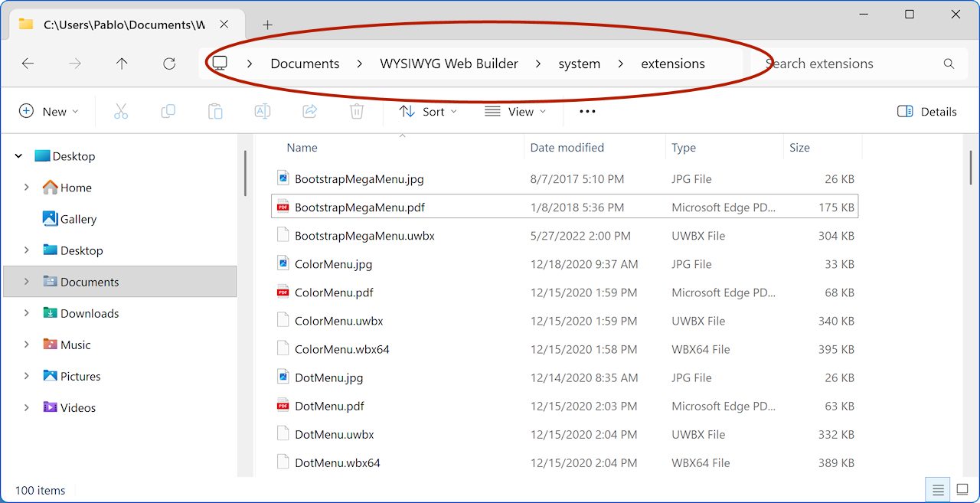Open a new tab with plus button
Viewport: 980px width, 503px height.
[x=267, y=24]
